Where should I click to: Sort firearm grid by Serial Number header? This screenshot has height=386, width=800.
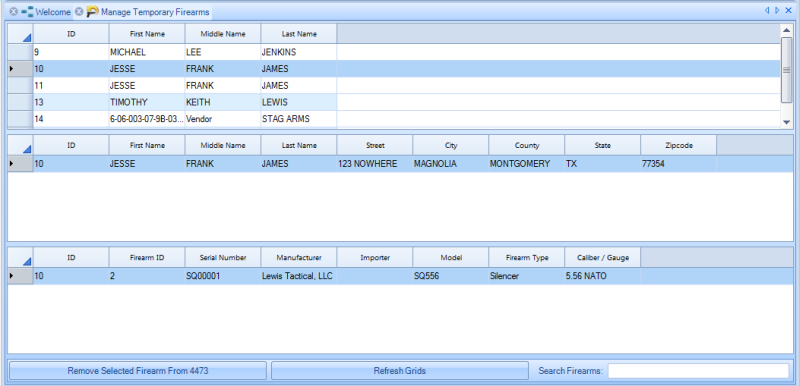coord(223,258)
